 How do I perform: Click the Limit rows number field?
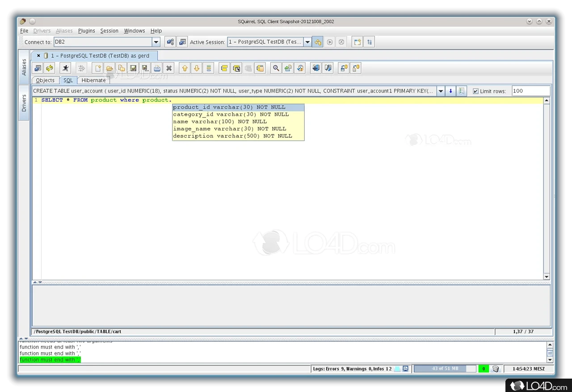pyautogui.click(x=530, y=91)
